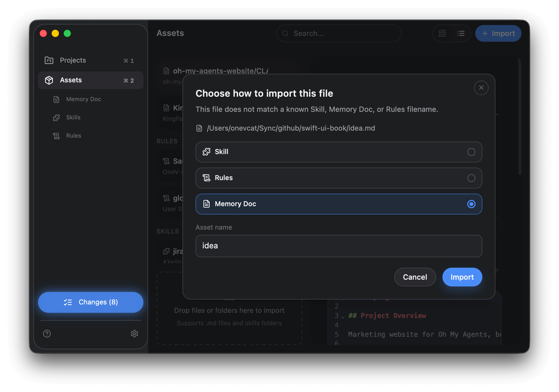Screen dimensions: 559x392
Task: Select the Rules radio button
Action: click(x=471, y=178)
